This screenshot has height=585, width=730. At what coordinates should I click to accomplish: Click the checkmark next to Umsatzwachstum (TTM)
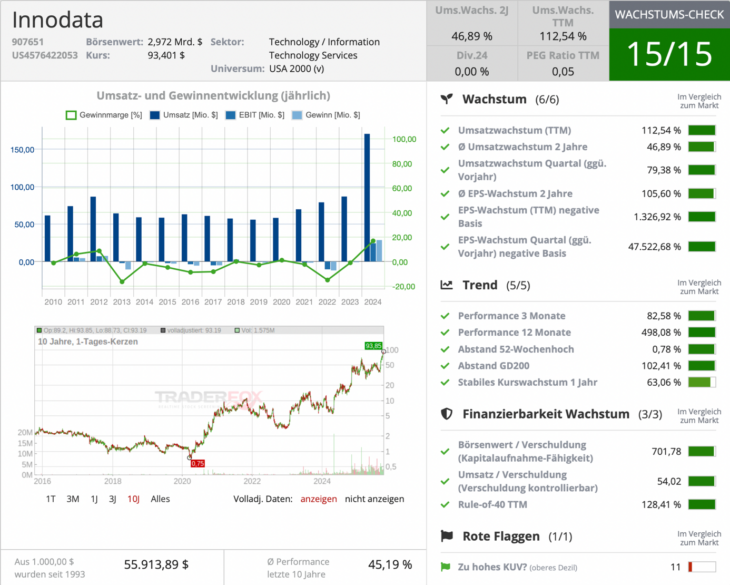click(x=446, y=130)
